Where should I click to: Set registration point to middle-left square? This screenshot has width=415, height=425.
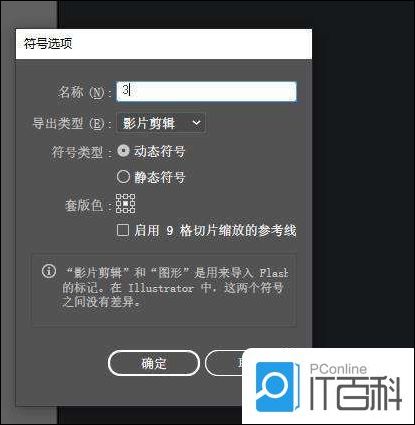pos(118,203)
